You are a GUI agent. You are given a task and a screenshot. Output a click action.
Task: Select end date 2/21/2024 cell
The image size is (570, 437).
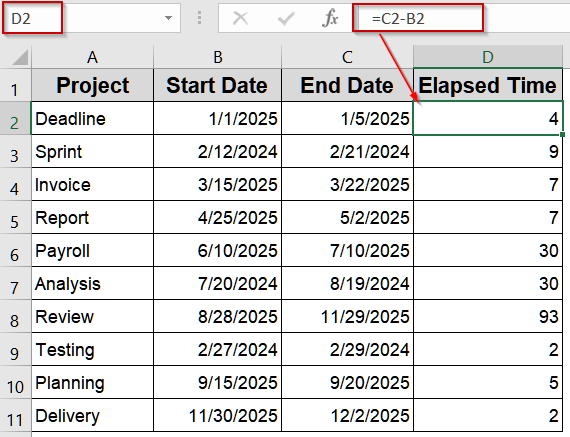coord(347,151)
